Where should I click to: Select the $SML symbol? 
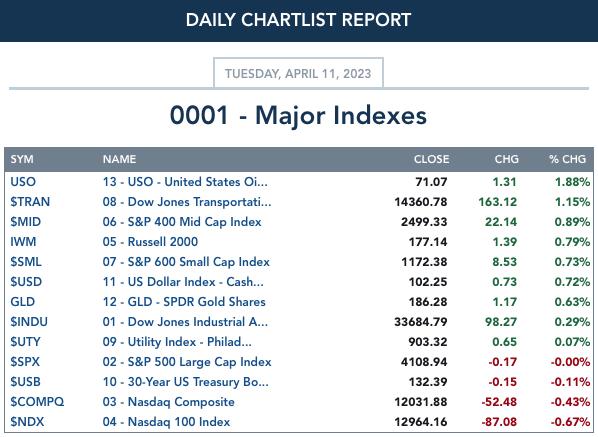point(26,262)
